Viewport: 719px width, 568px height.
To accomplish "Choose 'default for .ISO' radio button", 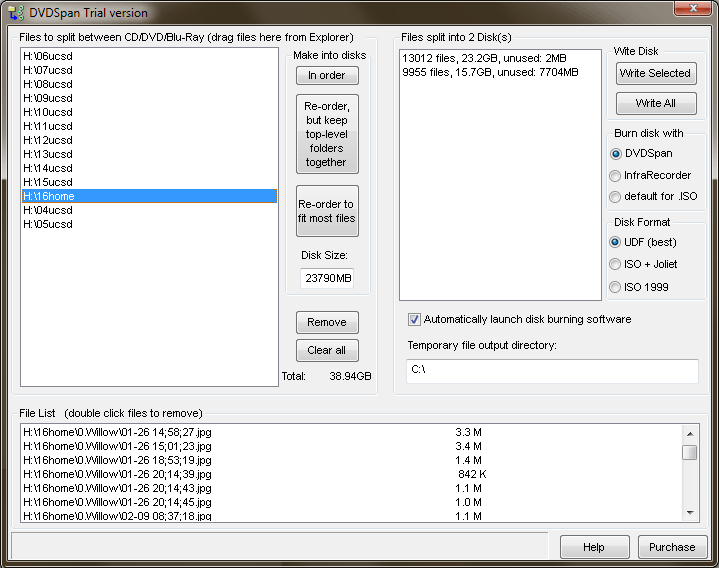I will [616, 197].
